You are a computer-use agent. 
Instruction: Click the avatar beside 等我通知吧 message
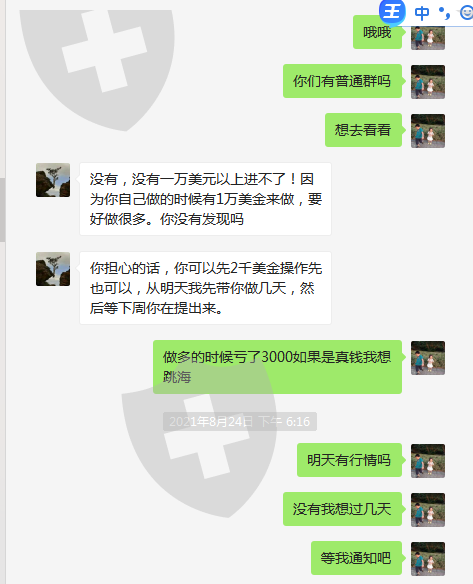coord(428,559)
